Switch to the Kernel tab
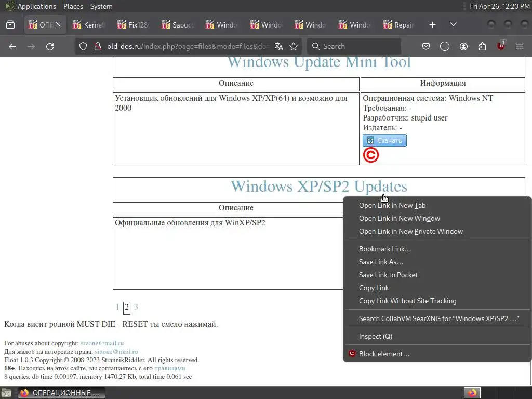 (89, 25)
